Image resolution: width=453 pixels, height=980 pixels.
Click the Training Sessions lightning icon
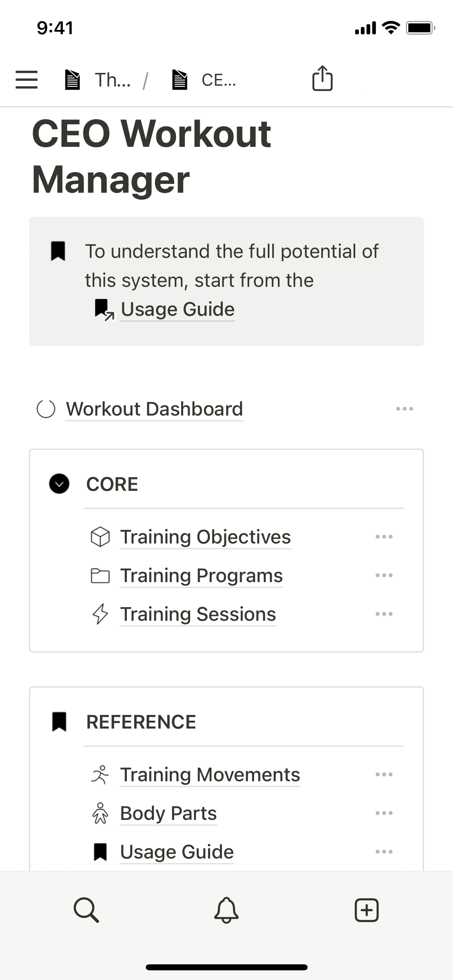click(x=100, y=614)
